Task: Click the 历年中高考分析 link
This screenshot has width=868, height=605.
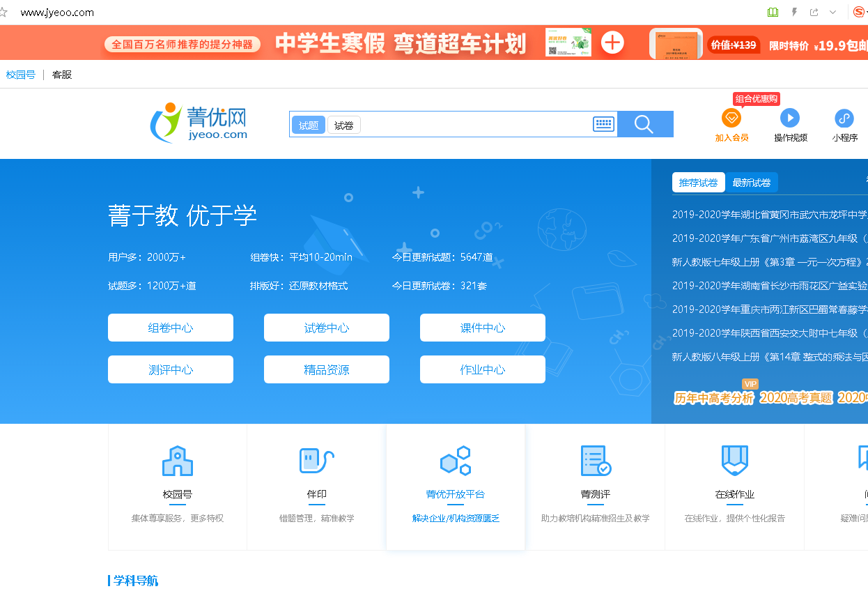Action: pos(714,398)
